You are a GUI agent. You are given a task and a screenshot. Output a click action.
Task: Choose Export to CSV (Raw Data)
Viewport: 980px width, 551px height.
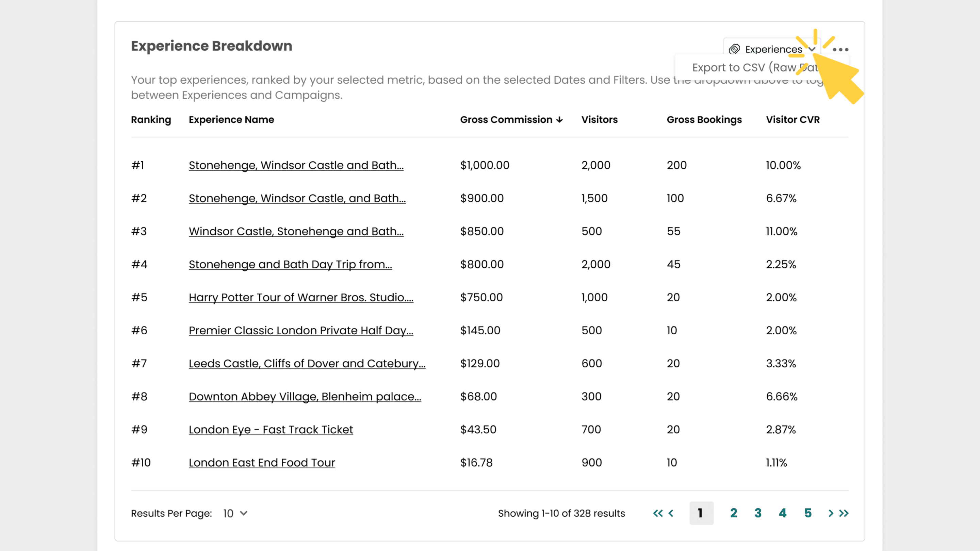(x=755, y=68)
